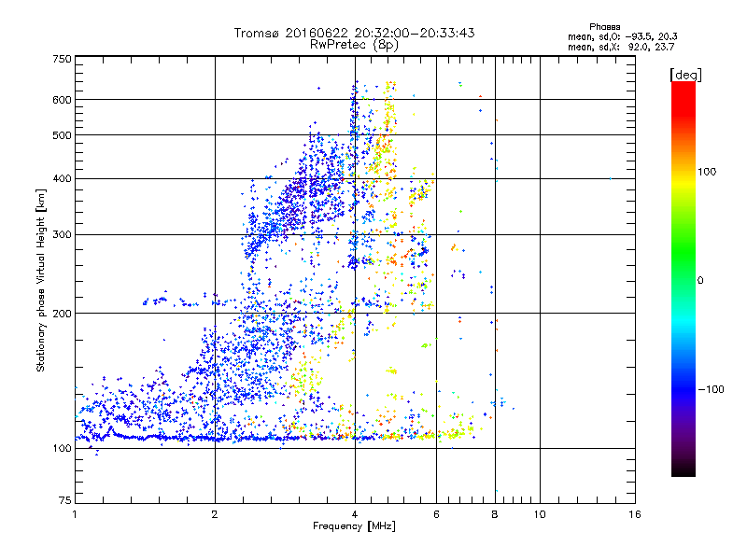Click x-axis tick label '4'
The height and width of the screenshot is (560, 747).
point(355,514)
